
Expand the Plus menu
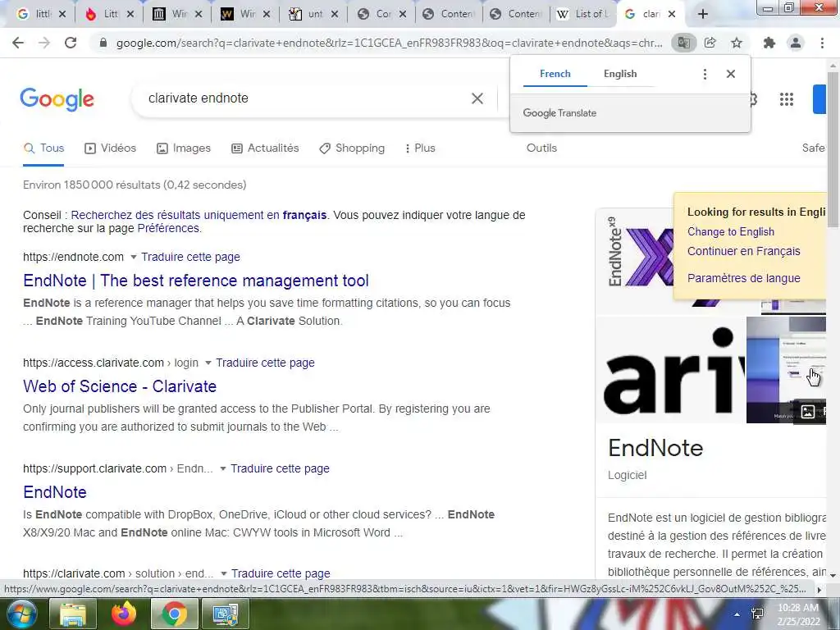[420, 148]
